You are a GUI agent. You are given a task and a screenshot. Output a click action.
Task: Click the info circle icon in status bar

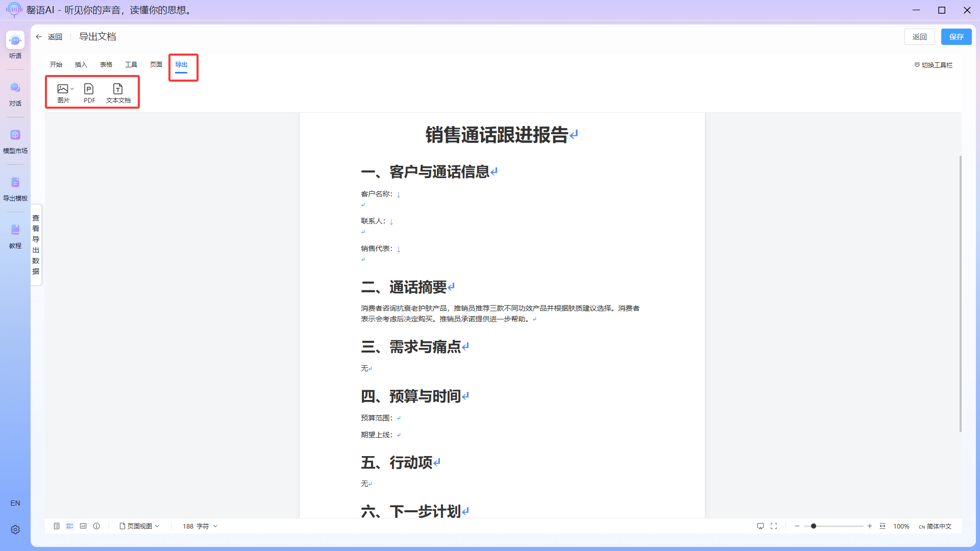(x=96, y=526)
